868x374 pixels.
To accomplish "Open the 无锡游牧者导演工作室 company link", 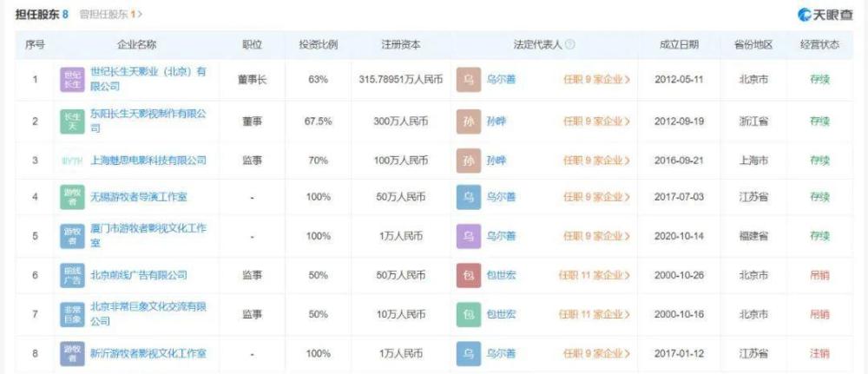I will click(139, 198).
